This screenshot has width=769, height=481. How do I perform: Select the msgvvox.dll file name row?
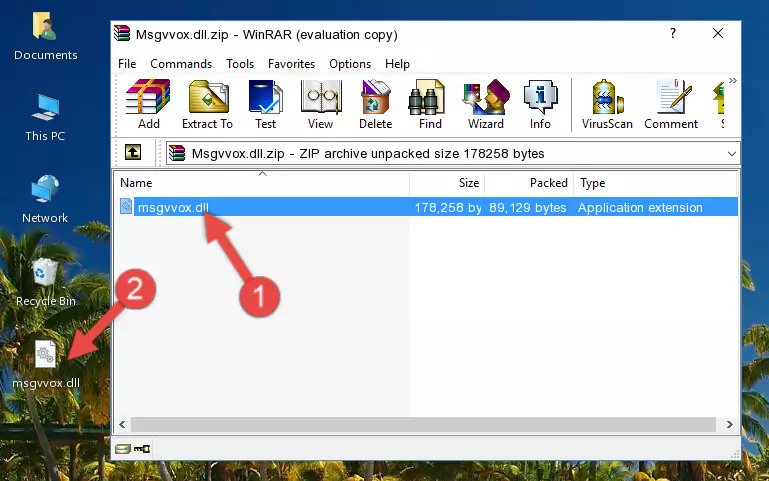[426, 207]
